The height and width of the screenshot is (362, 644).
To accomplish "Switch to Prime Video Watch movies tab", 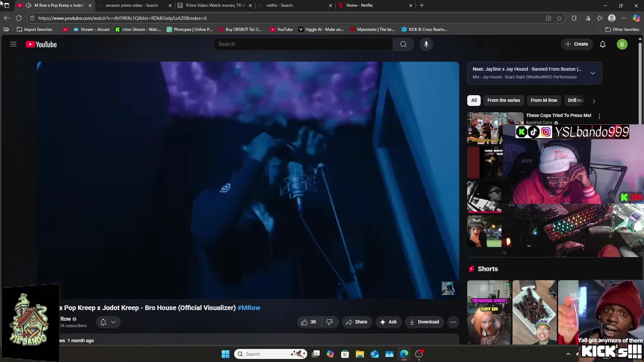I will [215, 6].
